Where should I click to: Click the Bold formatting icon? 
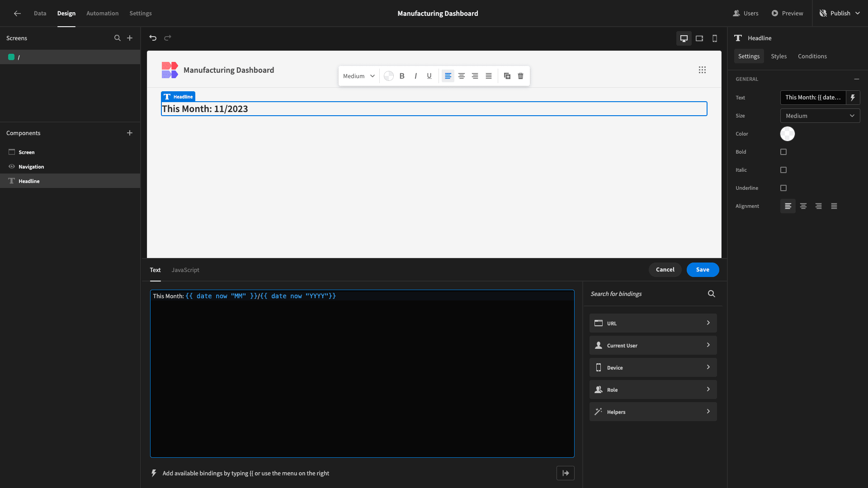tap(402, 76)
